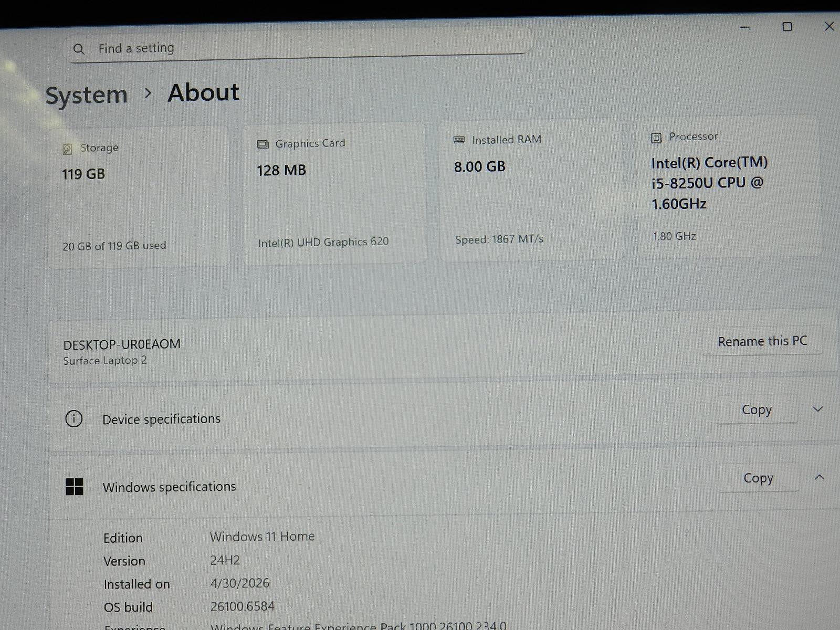The width and height of the screenshot is (840, 630).
Task: Click the search magnifier icon
Action: tap(79, 49)
